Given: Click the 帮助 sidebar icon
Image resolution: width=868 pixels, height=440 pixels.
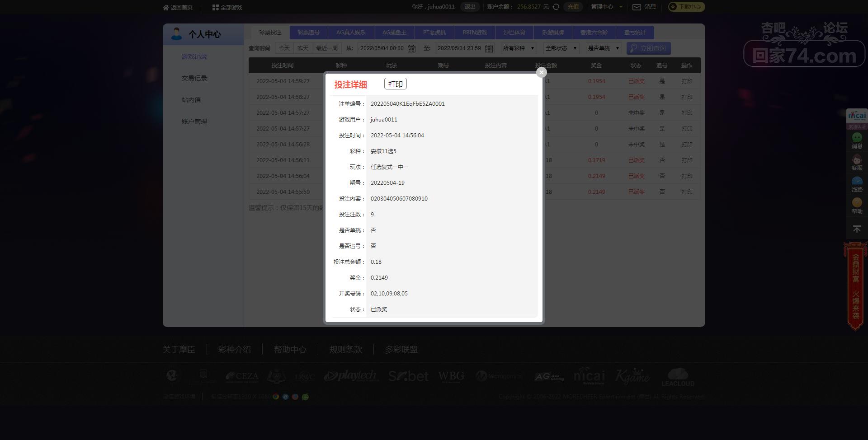Looking at the screenshot, I should point(857,206).
